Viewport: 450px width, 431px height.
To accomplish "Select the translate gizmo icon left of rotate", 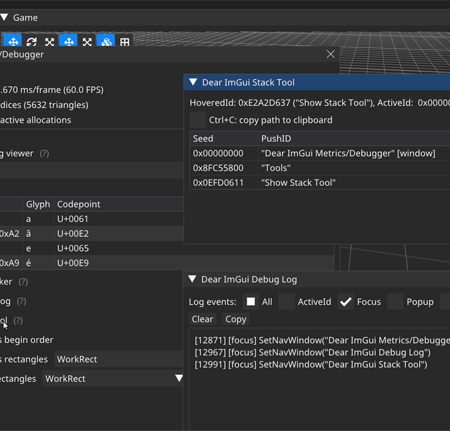I will click(x=13, y=42).
